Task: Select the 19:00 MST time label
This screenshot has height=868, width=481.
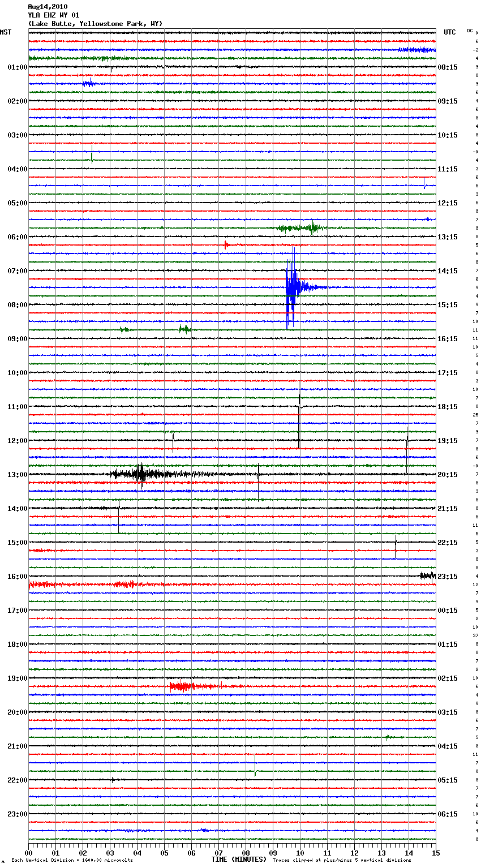Action: pos(18,678)
